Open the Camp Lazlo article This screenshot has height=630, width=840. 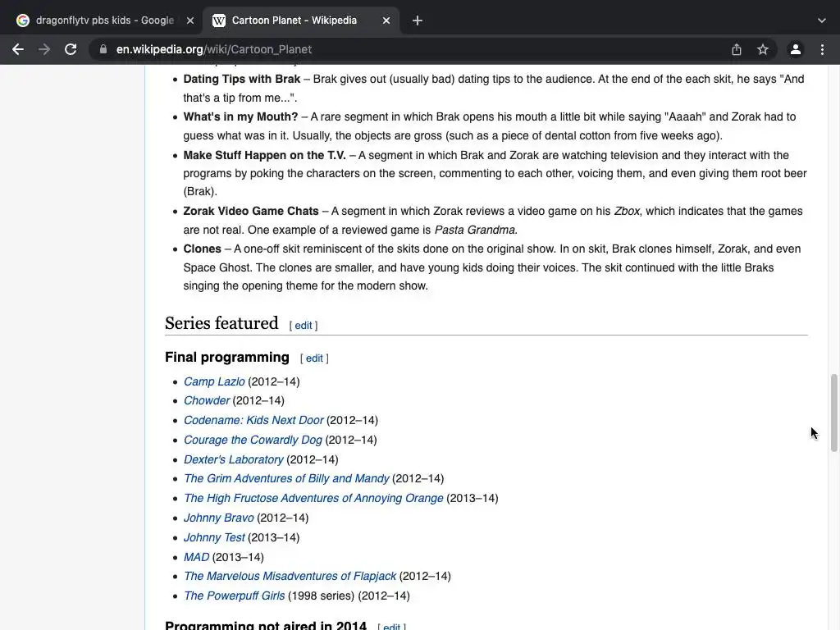214,381
